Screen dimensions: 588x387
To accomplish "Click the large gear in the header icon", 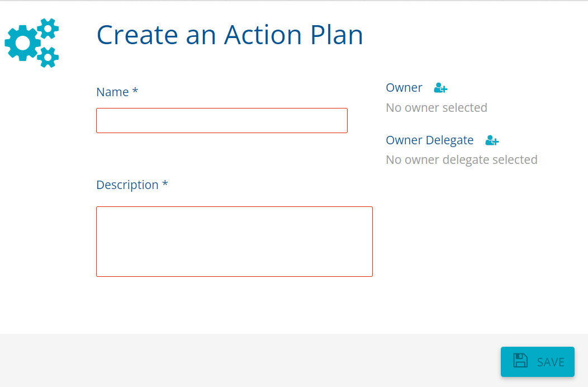I will tap(22, 43).
